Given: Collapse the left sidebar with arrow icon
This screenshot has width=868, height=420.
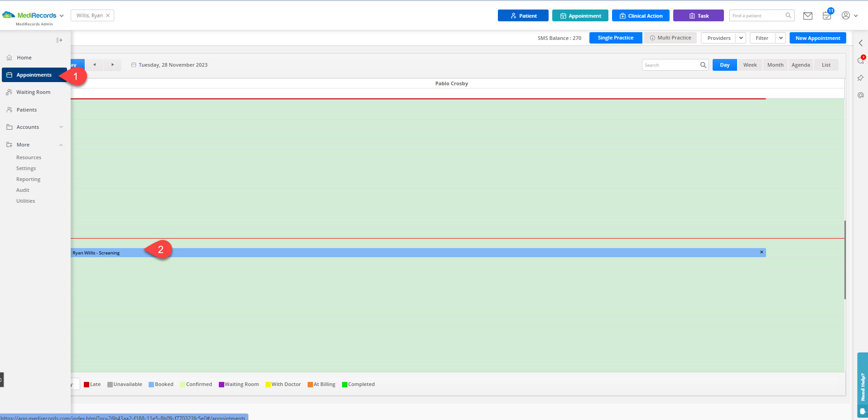Looking at the screenshot, I should click(59, 40).
